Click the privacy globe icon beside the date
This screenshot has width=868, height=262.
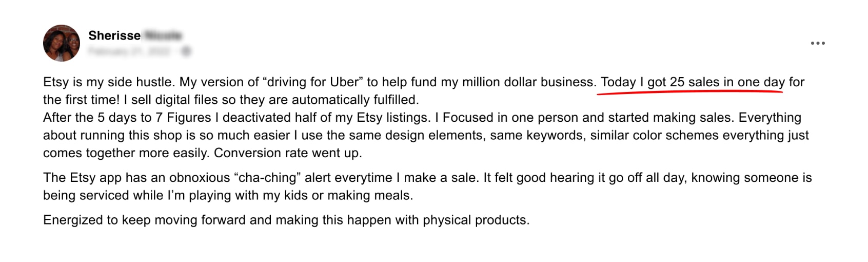coord(186,51)
